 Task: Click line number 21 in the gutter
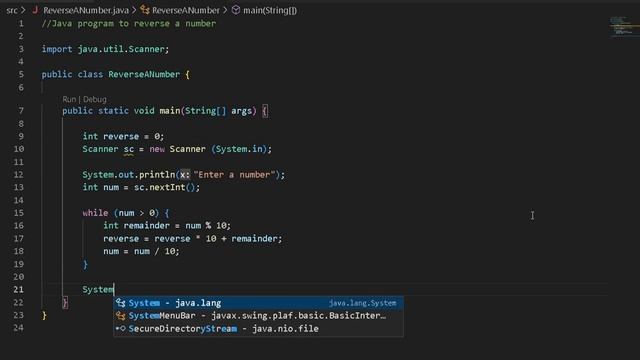point(19,289)
